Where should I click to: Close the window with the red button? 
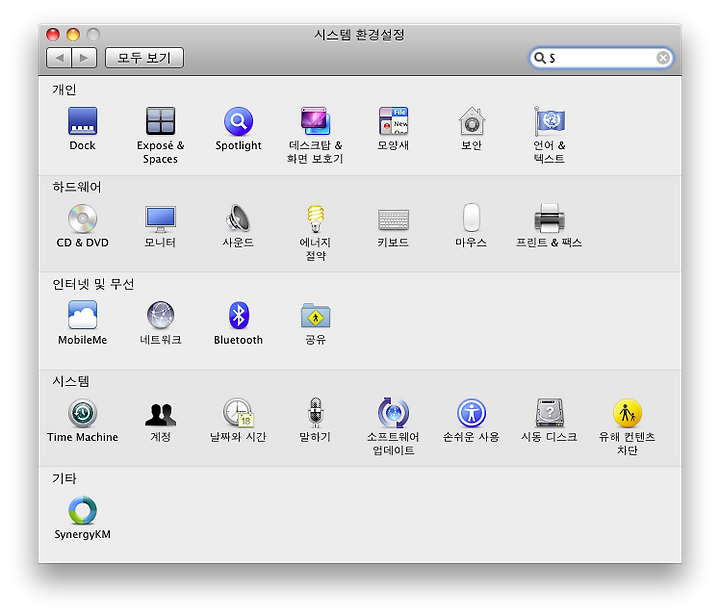[x=53, y=34]
